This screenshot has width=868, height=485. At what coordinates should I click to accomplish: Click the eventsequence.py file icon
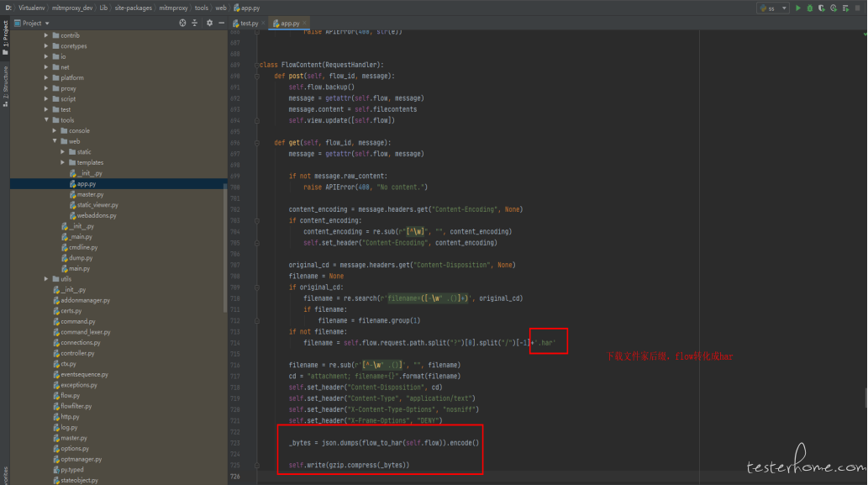tap(56, 374)
